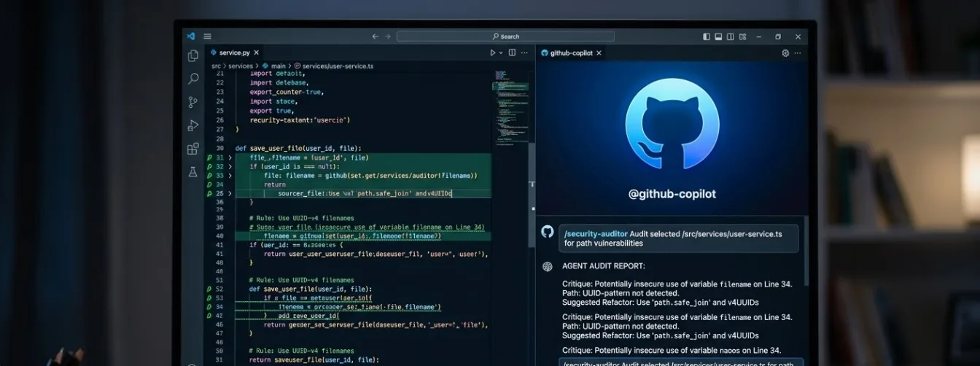Viewport: 980px width, 366px height.
Task: Minimize the VS Code window
Action: (759, 36)
